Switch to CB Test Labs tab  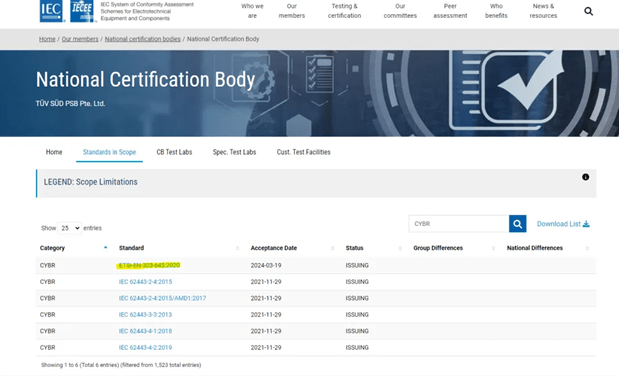tap(174, 152)
